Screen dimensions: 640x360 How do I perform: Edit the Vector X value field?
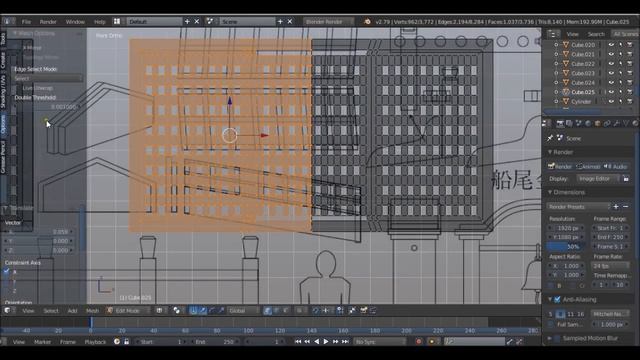coord(39,232)
